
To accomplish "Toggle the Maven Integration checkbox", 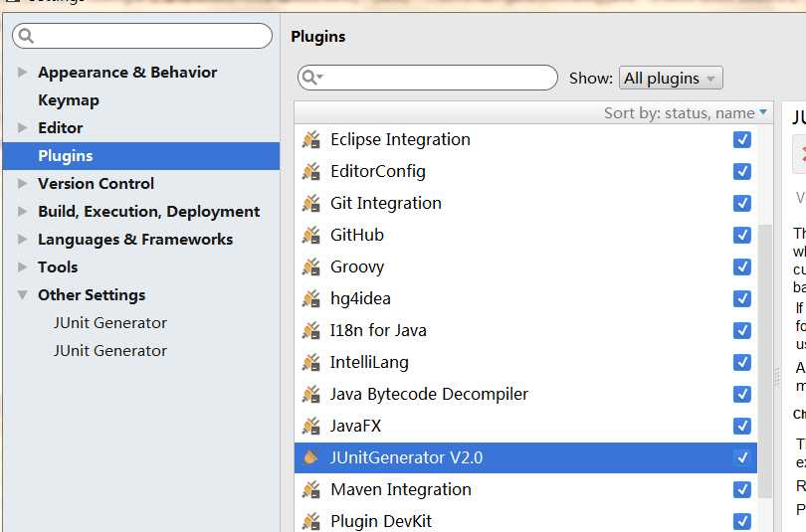I will click(741, 490).
